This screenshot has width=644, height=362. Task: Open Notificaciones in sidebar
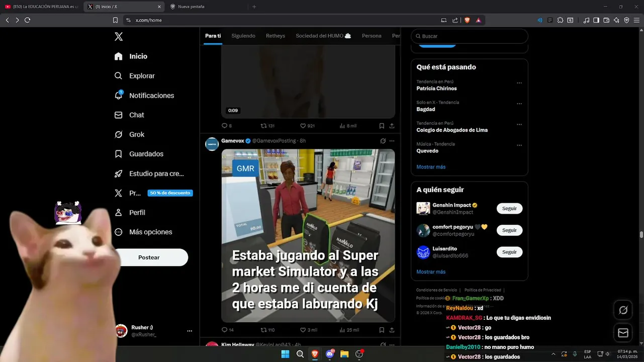tap(144, 96)
